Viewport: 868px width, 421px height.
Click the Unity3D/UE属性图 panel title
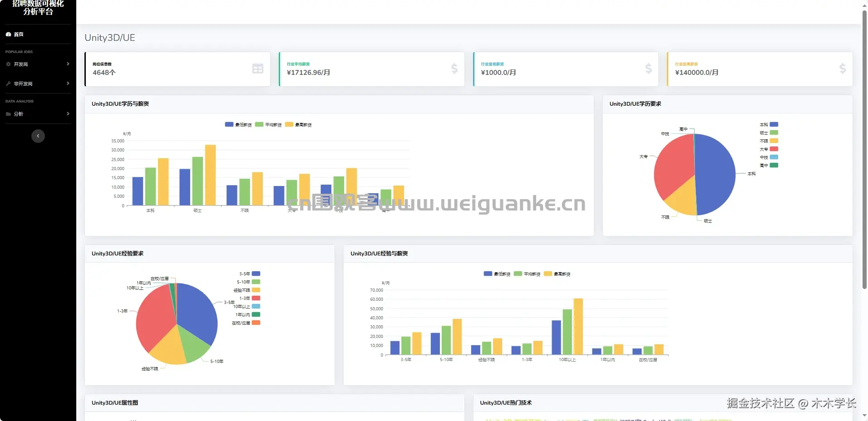click(115, 402)
